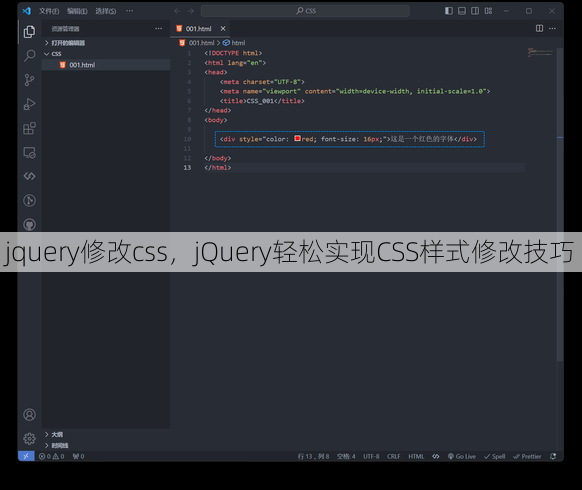582x490 pixels.
Task: Open Customize Layout icon
Action: [488, 11]
